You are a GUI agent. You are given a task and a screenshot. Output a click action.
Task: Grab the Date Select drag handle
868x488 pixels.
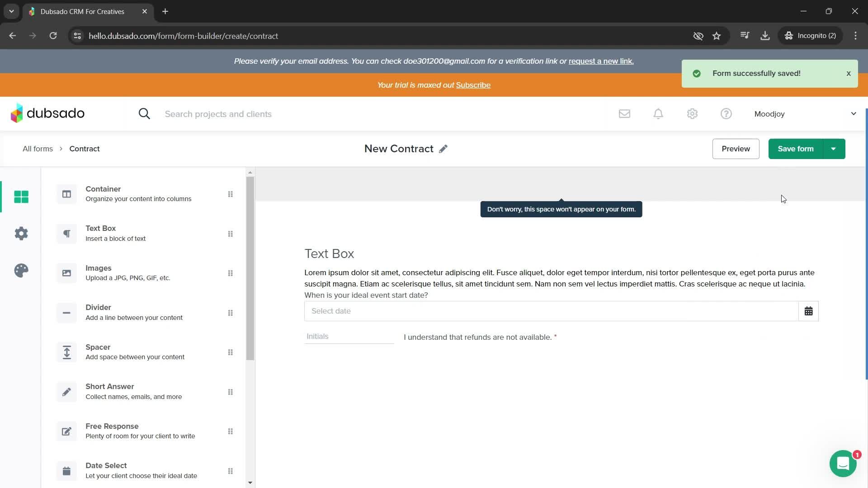coord(230,471)
